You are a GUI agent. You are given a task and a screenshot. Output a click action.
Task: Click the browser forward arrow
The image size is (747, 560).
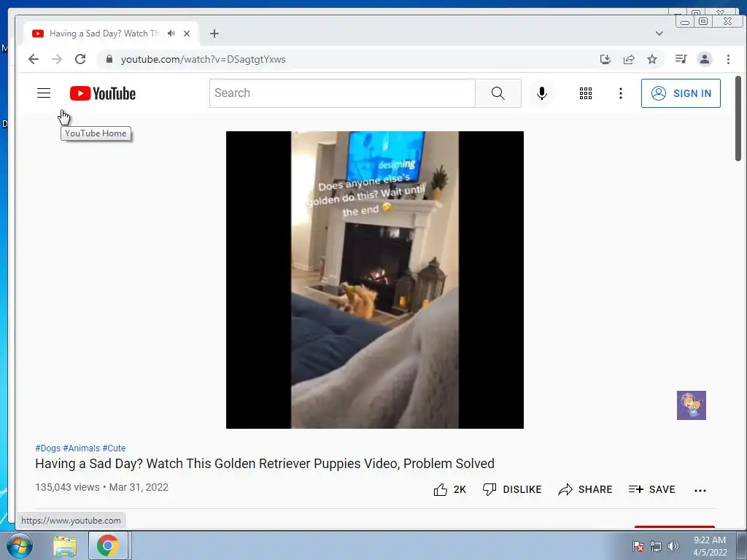(57, 59)
